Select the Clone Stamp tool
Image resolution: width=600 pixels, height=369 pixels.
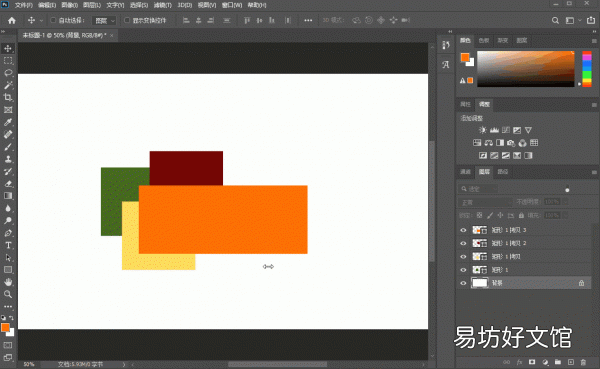pos(8,159)
